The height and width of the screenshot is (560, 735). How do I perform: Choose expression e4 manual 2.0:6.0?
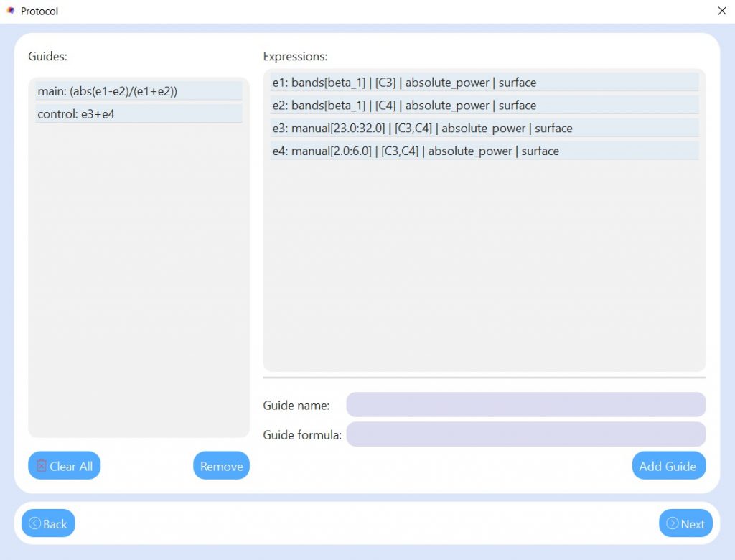pyautogui.click(x=484, y=151)
